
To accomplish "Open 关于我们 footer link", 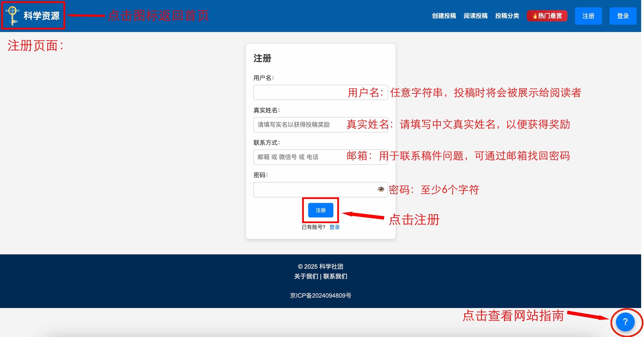I will (x=306, y=276).
